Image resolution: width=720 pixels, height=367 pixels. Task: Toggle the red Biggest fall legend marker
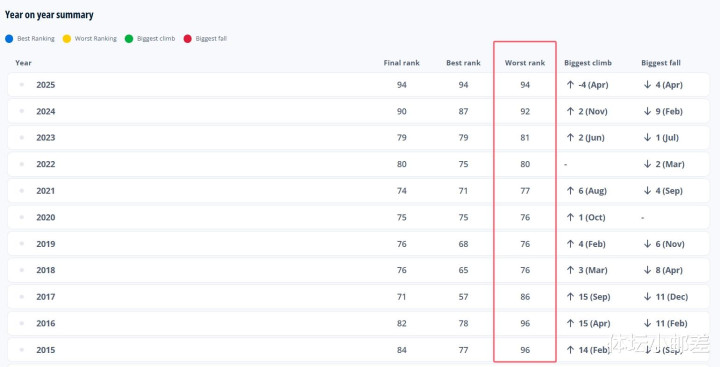tap(187, 39)
